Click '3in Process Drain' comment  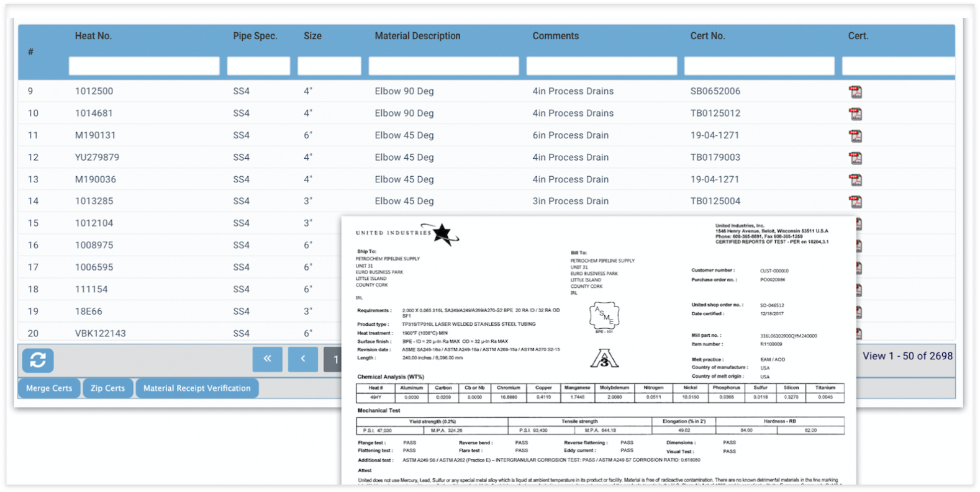(570, 202)
